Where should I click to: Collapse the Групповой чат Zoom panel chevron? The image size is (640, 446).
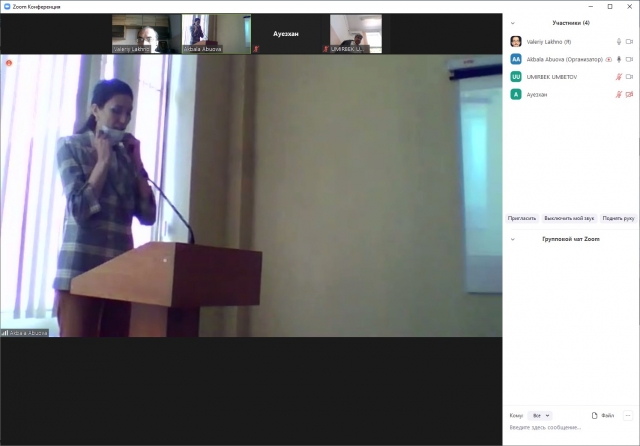click(513, 239)
